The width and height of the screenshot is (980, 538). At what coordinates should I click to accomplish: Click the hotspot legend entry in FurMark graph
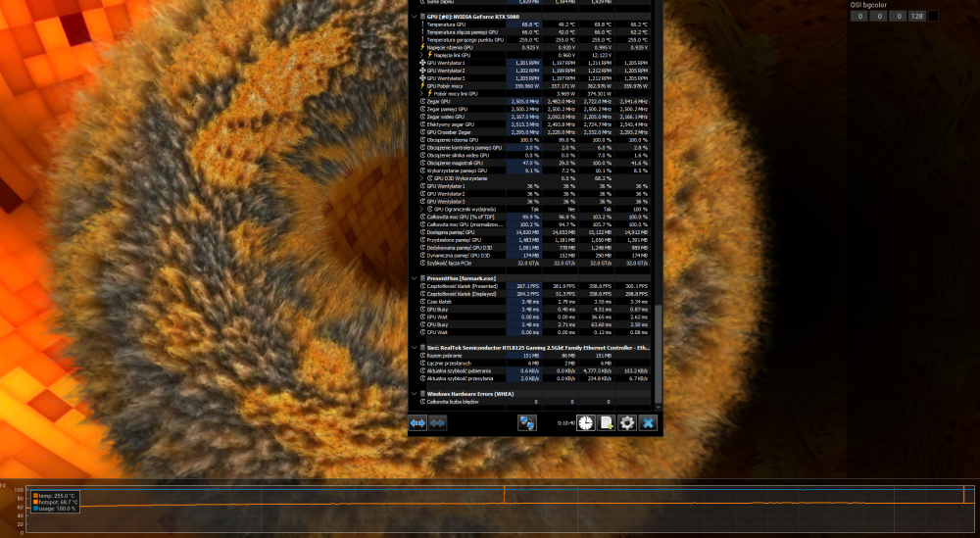point(55,502)
